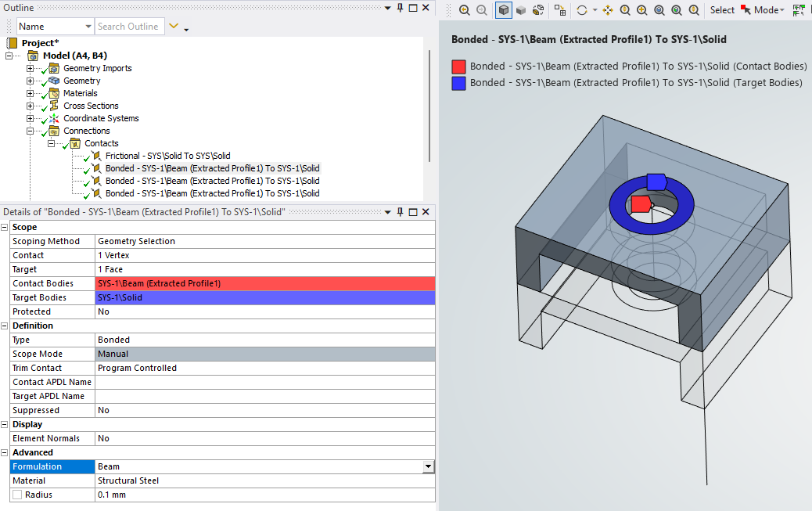Screen dimensions: 812x511
Task: Expand the Materials node
Action: coord(30,93)
